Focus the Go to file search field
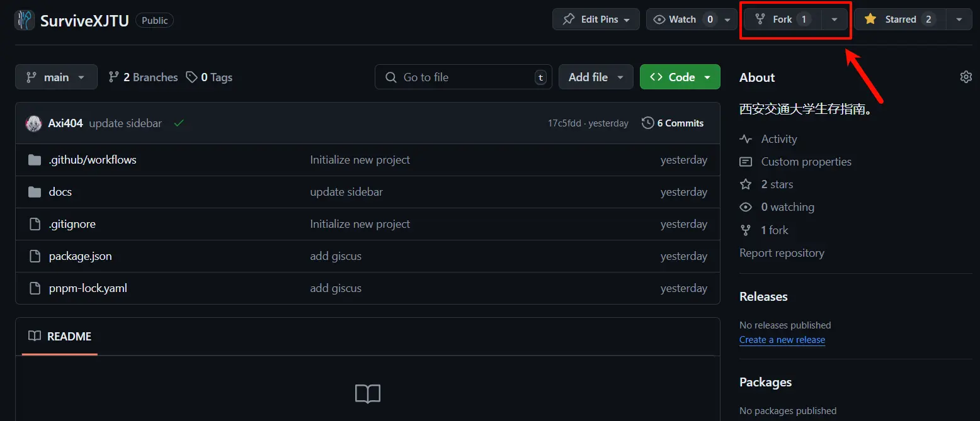980x421 pixels. coord(463,77)
